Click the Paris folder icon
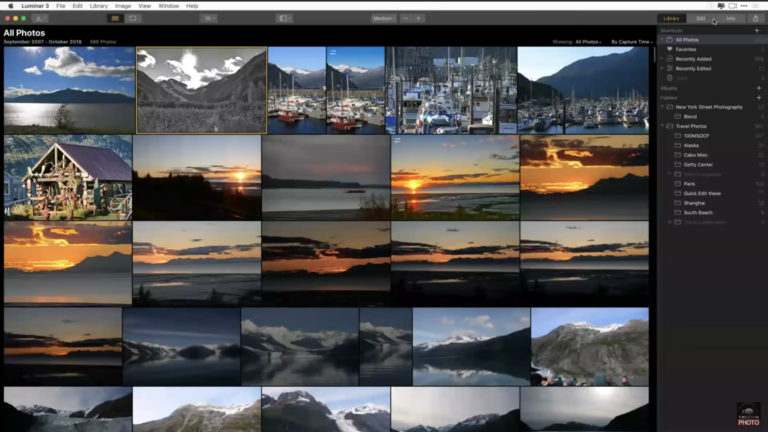The height and width of the screenshot is (432, 768). tap(678, 184)
